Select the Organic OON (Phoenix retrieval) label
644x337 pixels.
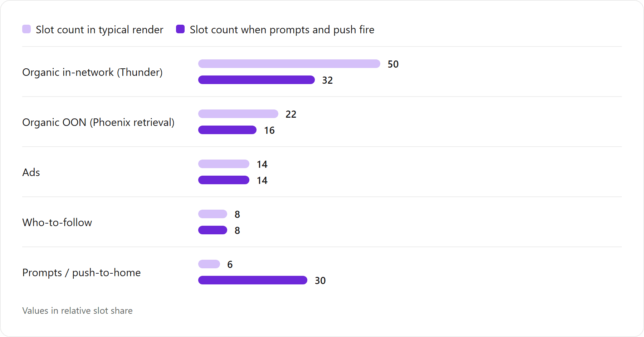98,122
